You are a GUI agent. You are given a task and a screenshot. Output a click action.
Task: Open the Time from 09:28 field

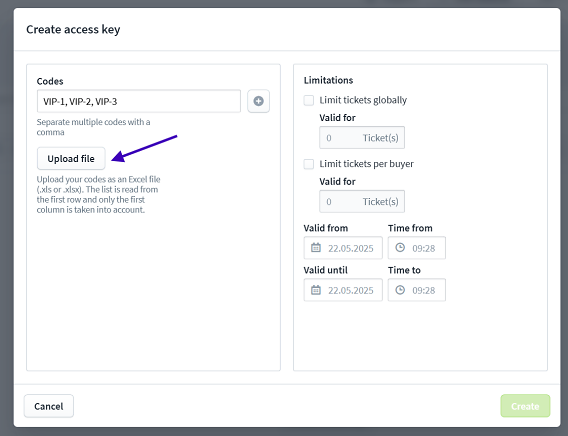417,248
